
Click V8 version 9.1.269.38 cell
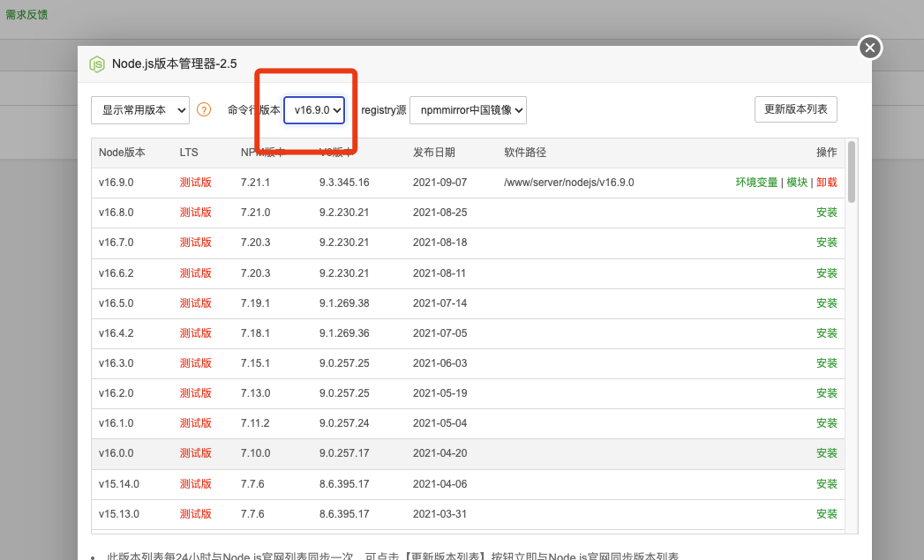click(x=344, y=303)
